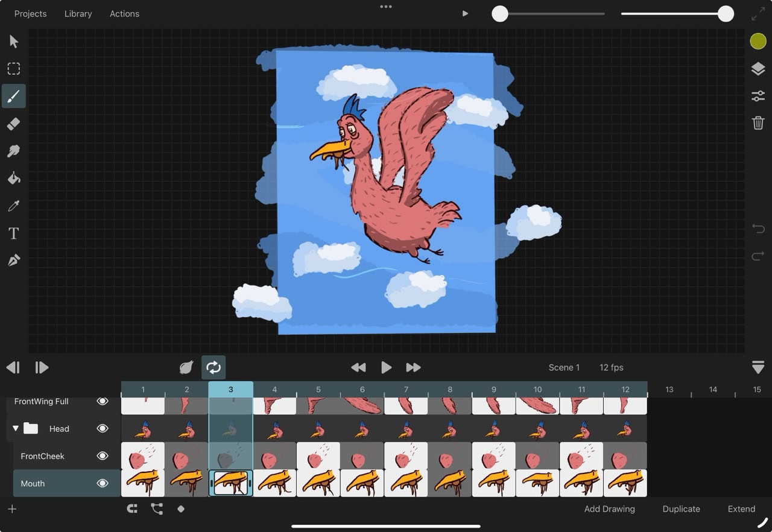This screenshot has height=532, width=772.
Task: Open the adjustment sliders settings
Action: click(x=758, y=97)
